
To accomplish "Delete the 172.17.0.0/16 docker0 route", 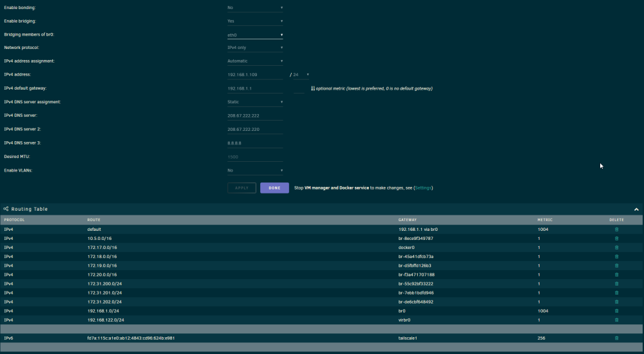I will pos(616,248).
